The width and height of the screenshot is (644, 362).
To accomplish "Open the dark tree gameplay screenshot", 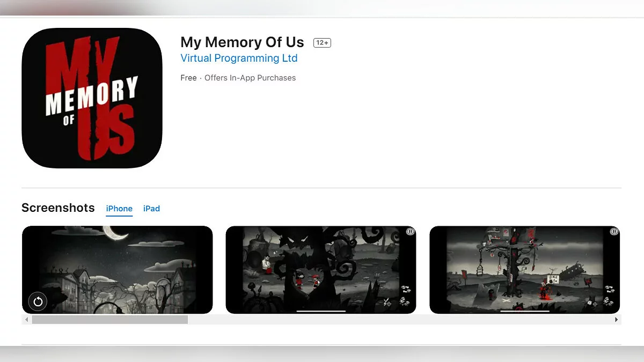I will tap(321, 270).
